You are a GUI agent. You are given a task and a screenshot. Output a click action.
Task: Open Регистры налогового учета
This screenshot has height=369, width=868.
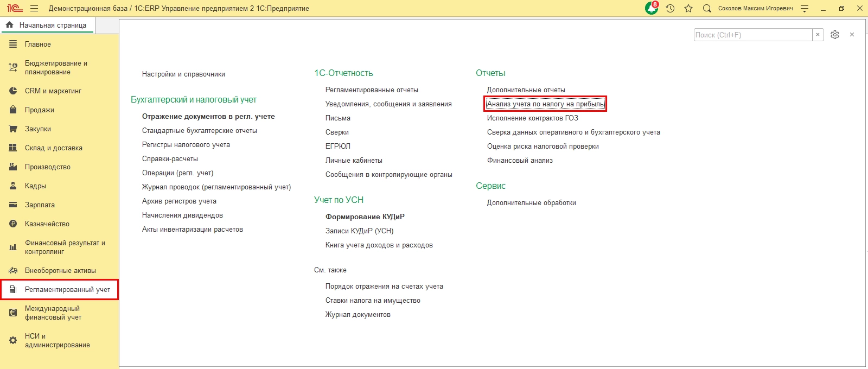(186, 144)
